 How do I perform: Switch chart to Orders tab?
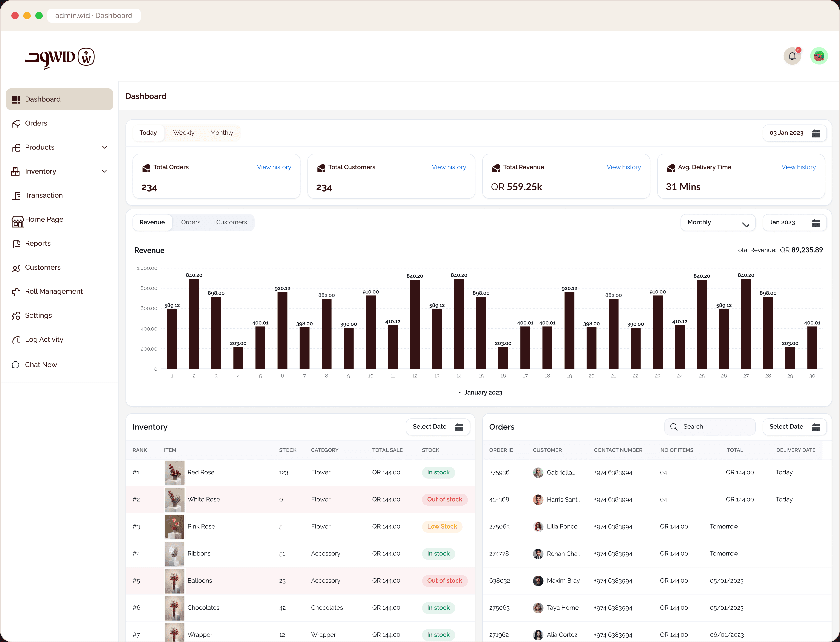(x=190, y=222)
